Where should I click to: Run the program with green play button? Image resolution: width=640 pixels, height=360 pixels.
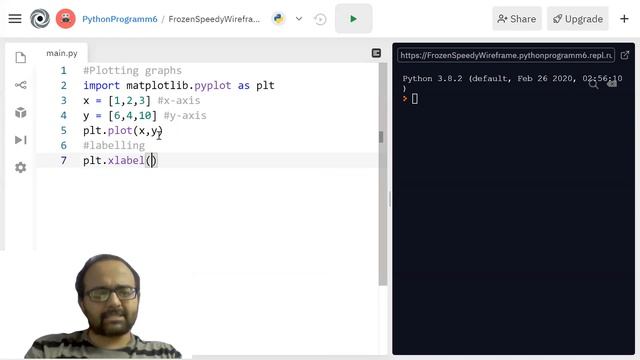353,19
